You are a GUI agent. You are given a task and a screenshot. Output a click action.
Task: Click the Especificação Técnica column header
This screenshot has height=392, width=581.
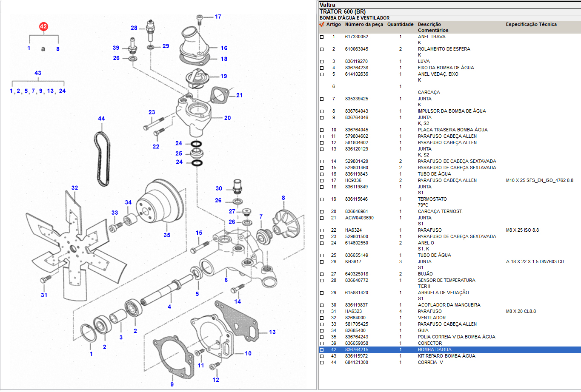[x=531, y=25]
